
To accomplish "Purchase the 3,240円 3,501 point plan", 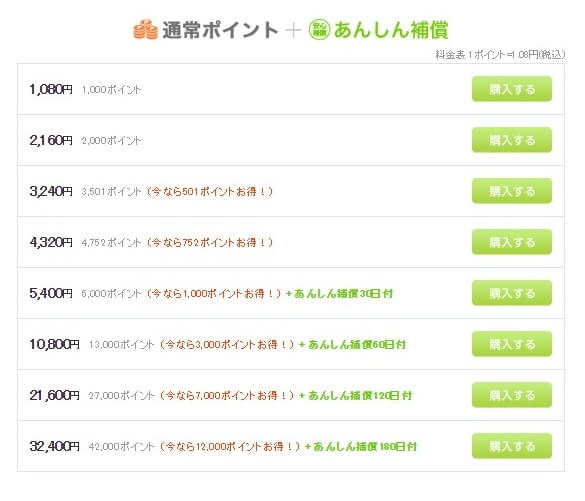I will pos(512,191).
